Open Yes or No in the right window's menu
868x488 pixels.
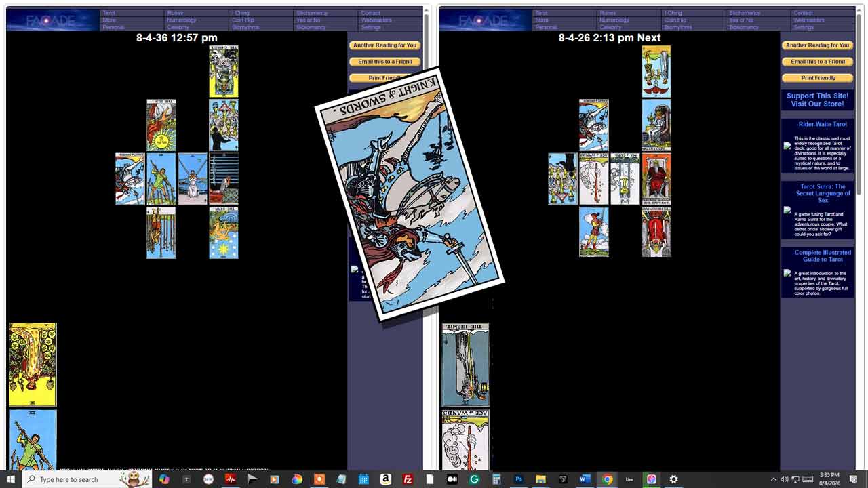(741, 20)
